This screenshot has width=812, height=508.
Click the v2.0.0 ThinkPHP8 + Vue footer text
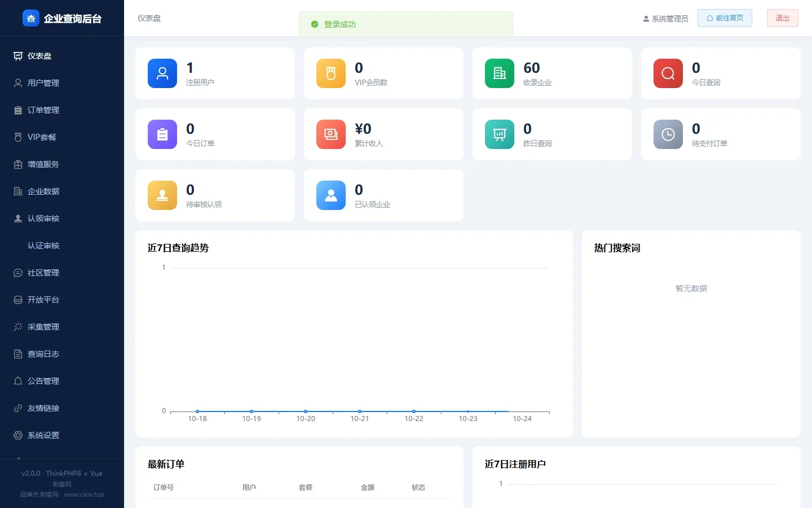tap(62, 474)
